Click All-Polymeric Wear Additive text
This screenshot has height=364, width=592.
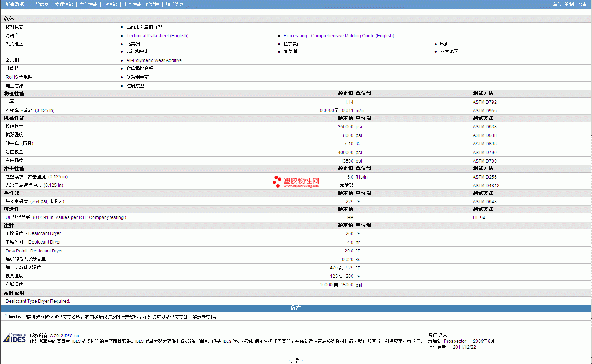click(154, 60)
